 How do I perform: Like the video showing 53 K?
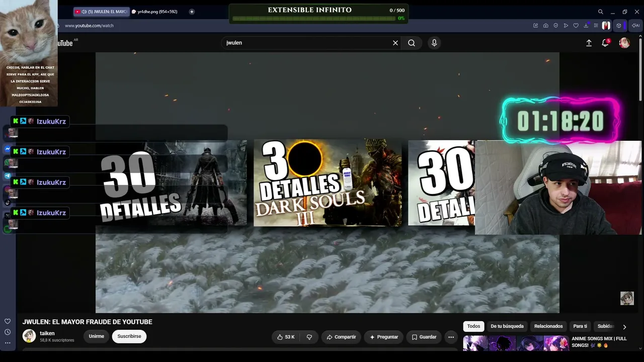(x=286, y=337)
